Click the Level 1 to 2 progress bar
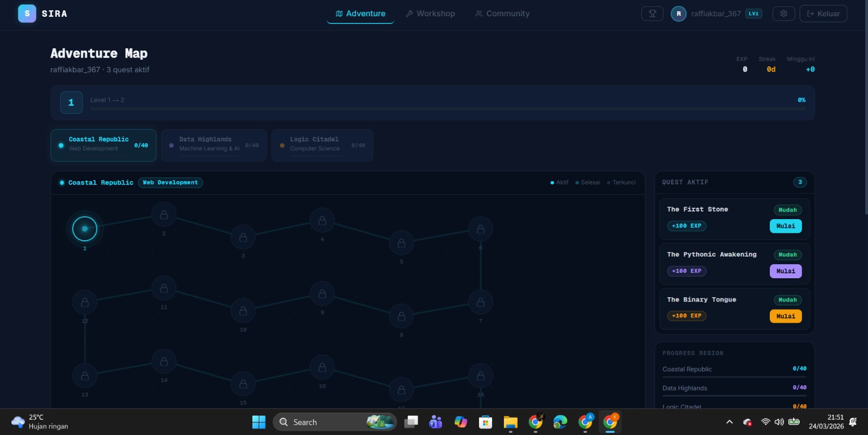The image size is (868, 435). coord(448,108)
